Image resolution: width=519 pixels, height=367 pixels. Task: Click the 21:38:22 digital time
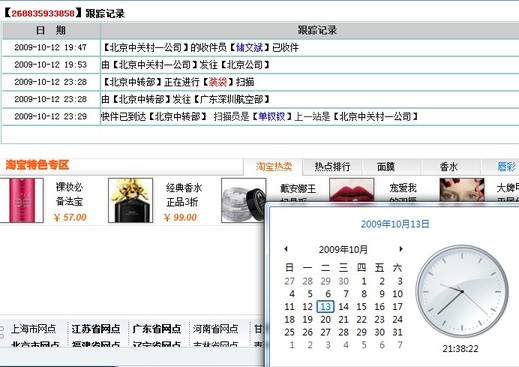(x=460, y=349)
